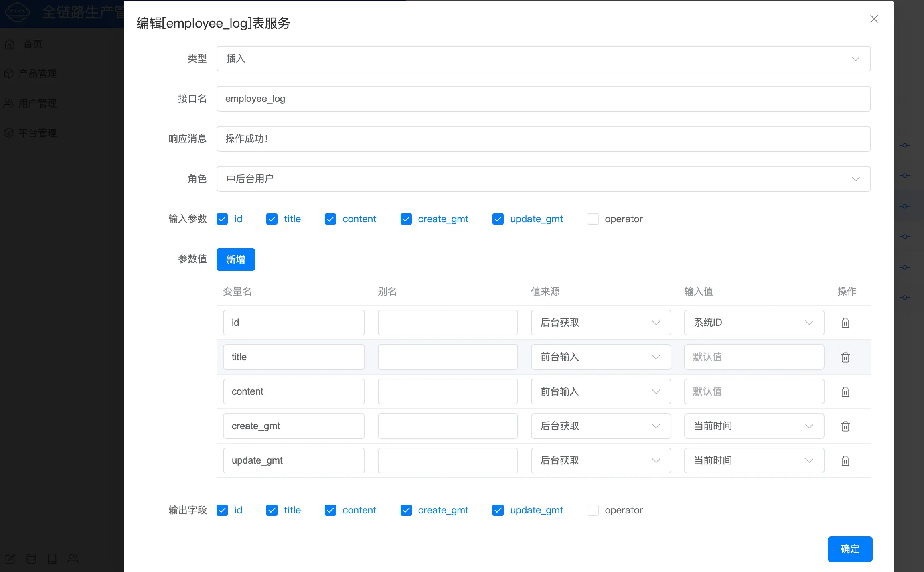Delete the content parameter row
The image size is (924, 572).
tap(845, 392)
